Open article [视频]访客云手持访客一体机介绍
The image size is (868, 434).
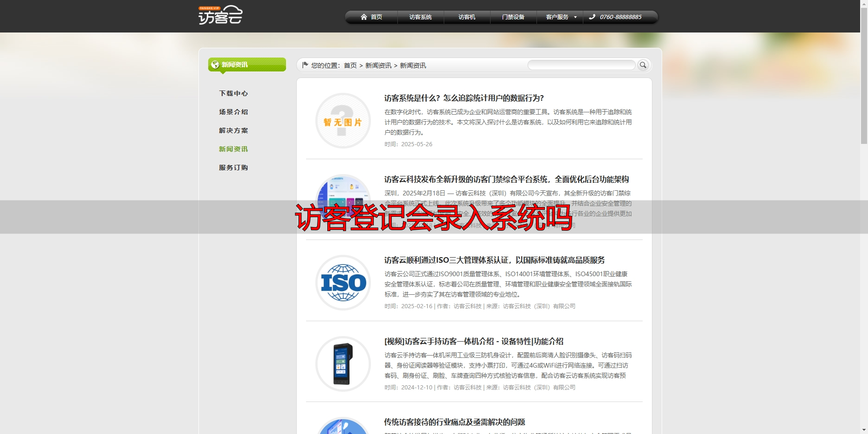474,341
